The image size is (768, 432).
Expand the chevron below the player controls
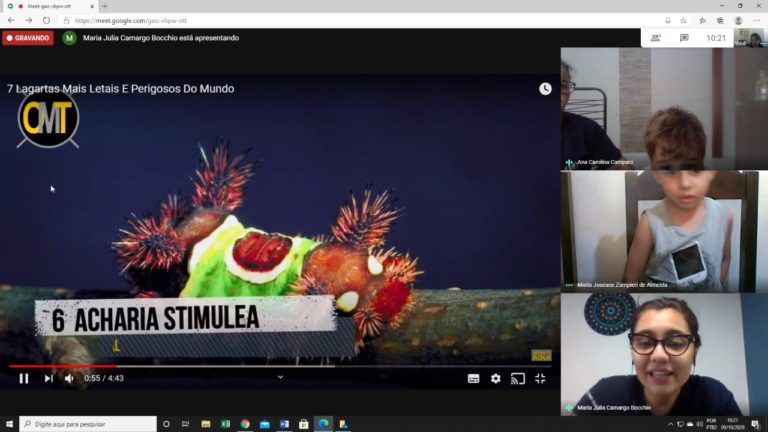(x=280, y=377)
